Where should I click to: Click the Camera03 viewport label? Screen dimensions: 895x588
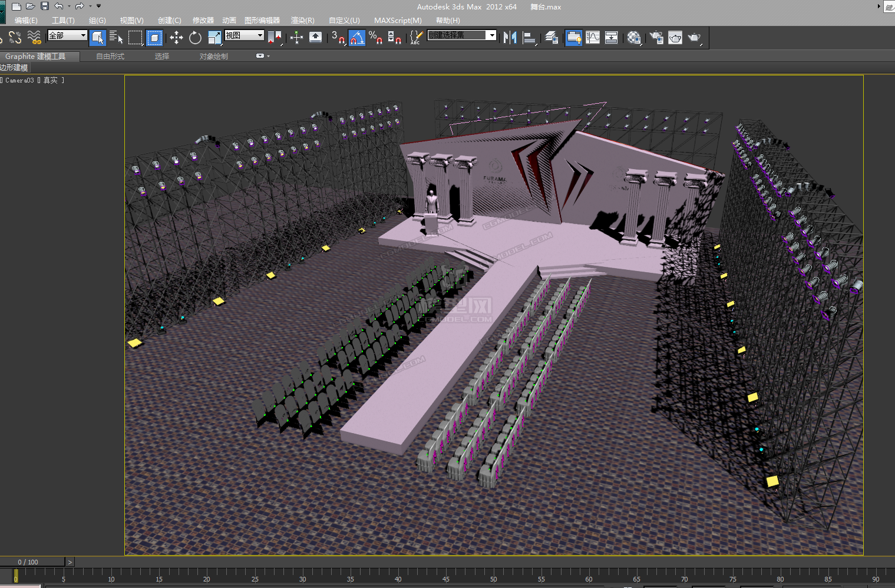[19, 81]
